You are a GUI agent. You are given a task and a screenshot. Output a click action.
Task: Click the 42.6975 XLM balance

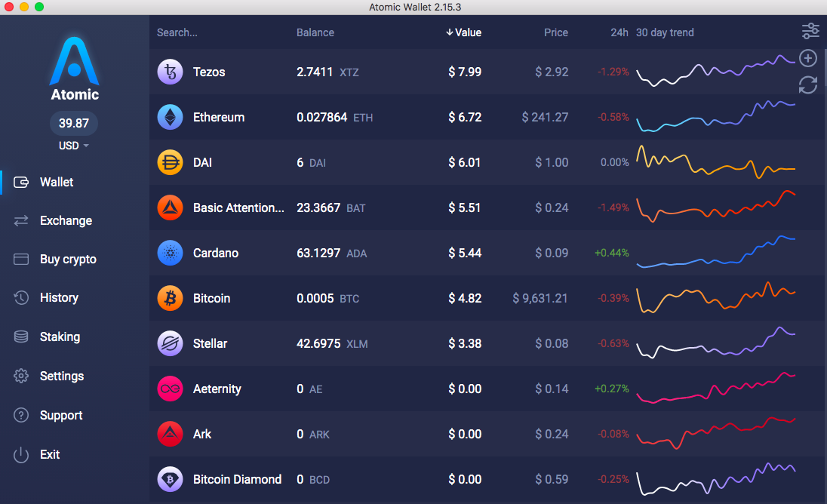(332, 344)
